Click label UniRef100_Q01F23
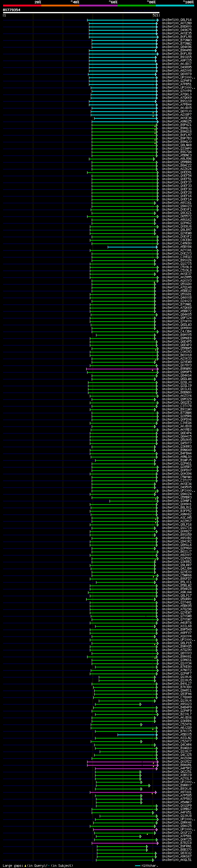Screen dimensions: 197x868 177,833
